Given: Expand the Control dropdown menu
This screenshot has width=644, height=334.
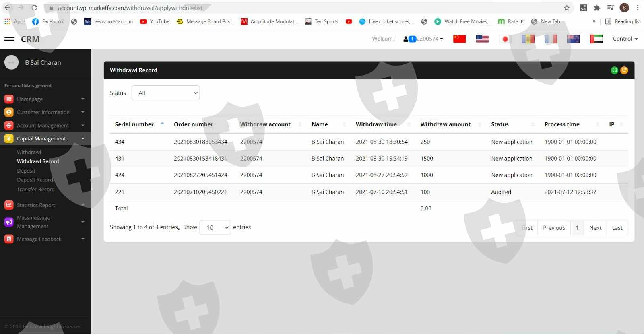Looking at the screenshot, I should [625, 39].
